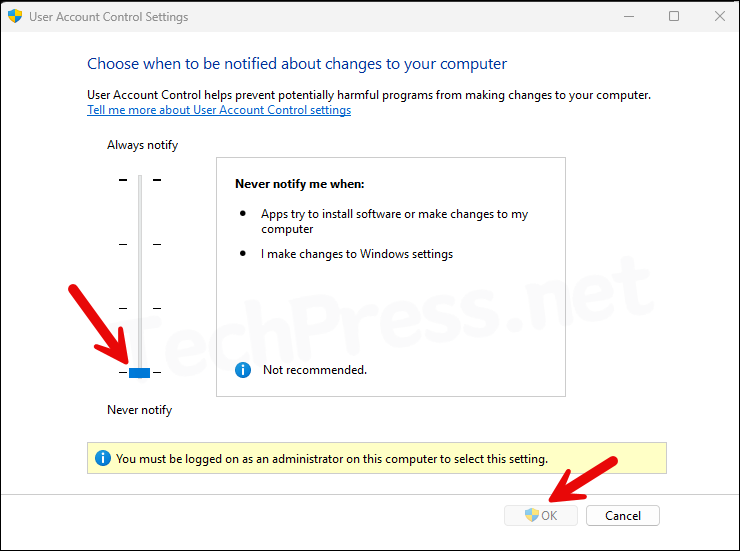Click the blue slider thumb at Never notify

pos(140,373)
